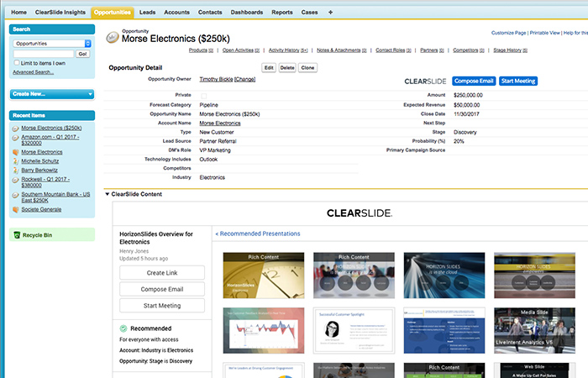
Task: Click the Southern Mountain Bank opportunity icon
Action: pyautogui.click(x=15, y=195)
